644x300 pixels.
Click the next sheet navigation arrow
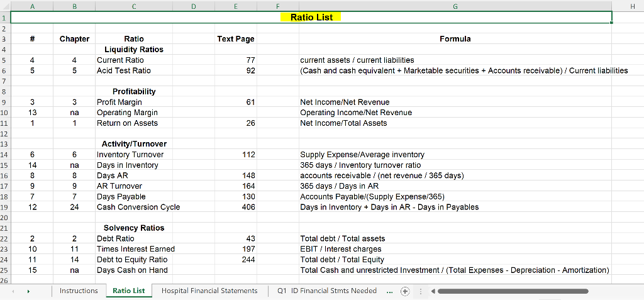(x=28, y=291)
